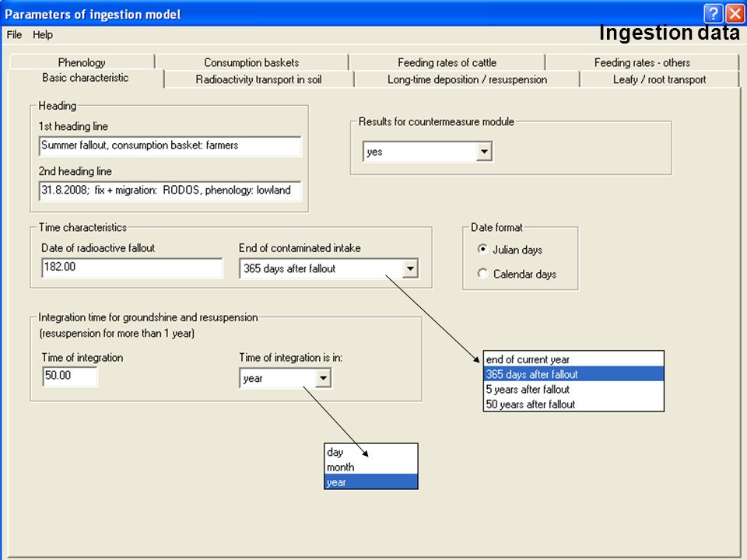
Task: Select the Calendar days radio button
Action: (482, 273)
